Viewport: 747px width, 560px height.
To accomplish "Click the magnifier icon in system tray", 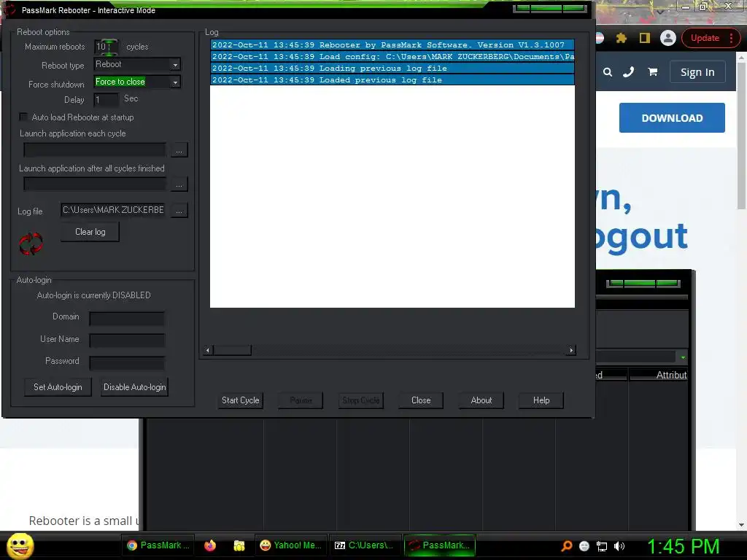I will pyautogui.click(x=566, y=546).
